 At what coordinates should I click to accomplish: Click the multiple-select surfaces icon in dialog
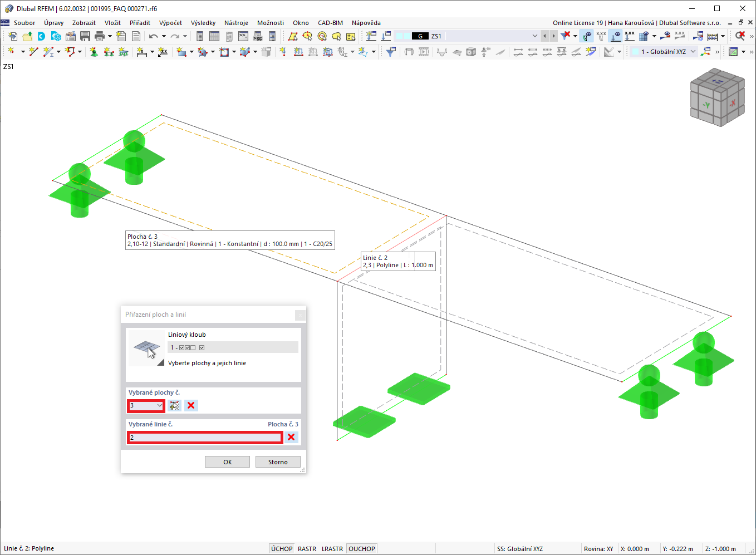pos(175,405)
